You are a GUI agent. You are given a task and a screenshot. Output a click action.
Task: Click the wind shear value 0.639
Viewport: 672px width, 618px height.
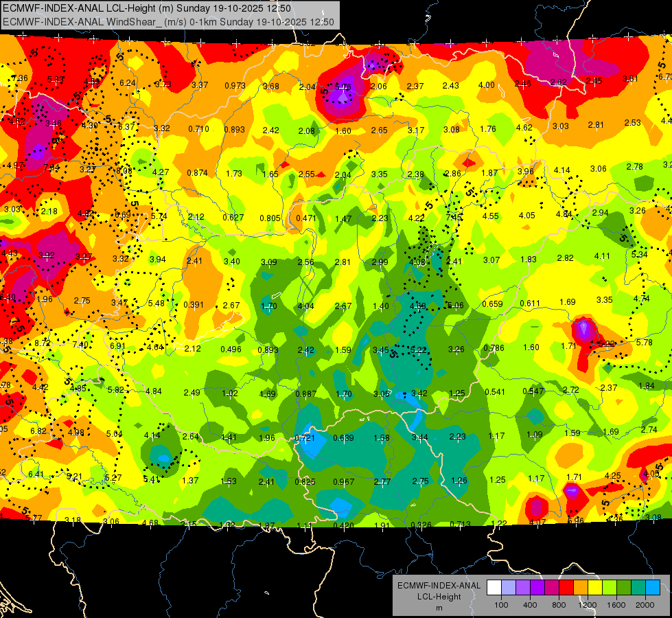344,438
